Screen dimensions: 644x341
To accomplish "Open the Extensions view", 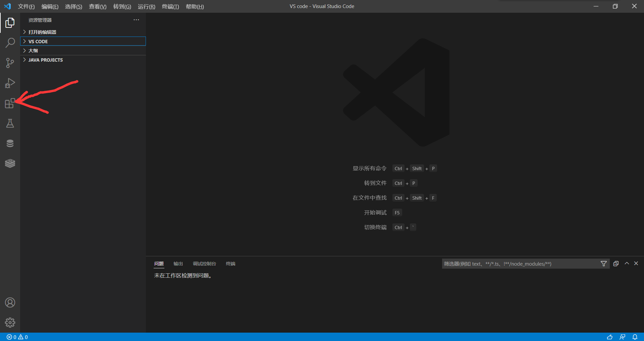I will pos(10,104).
